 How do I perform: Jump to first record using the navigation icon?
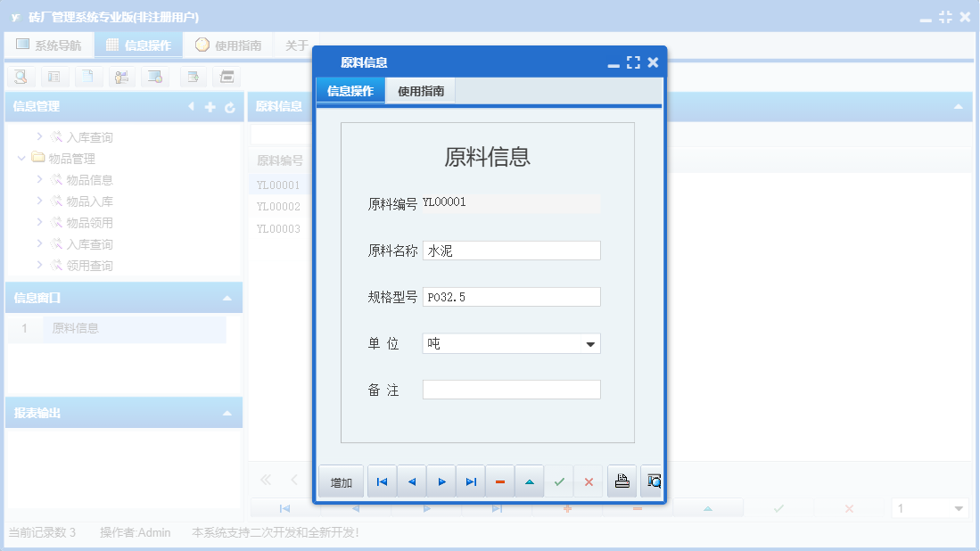(x=382, y=481)
